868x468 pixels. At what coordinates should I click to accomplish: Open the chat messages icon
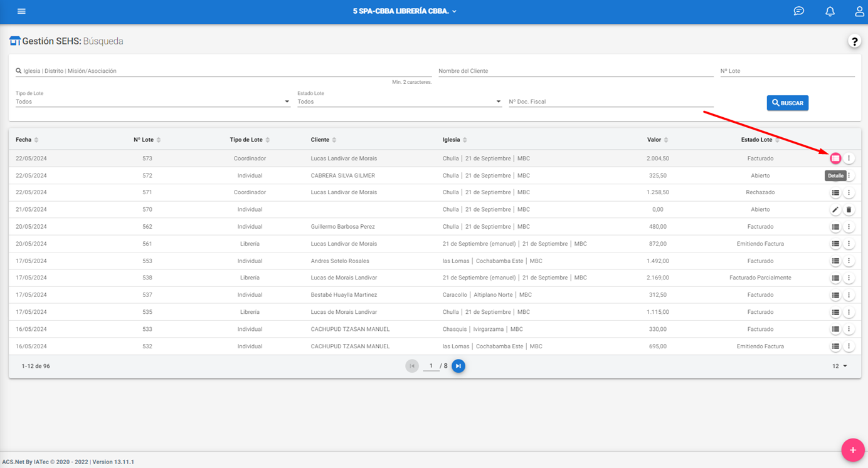[798, 11]
